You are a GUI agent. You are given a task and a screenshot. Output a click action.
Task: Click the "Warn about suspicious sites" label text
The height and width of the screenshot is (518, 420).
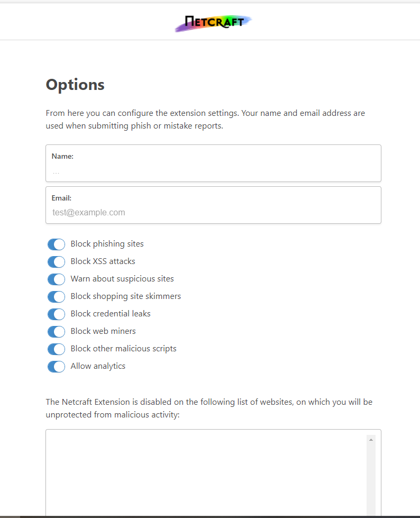coord(122,279)
